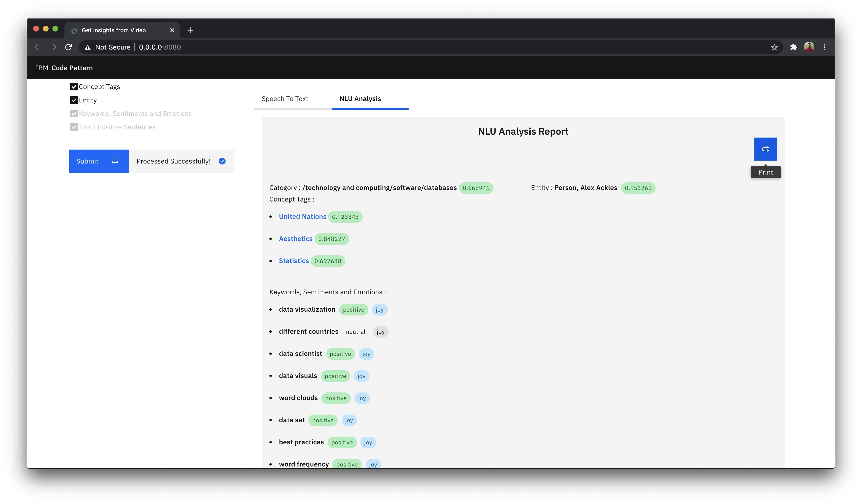Open the Extensions puzzle icon
The image size is (862, 504).
pyautogui.click(x=793, y=47)
